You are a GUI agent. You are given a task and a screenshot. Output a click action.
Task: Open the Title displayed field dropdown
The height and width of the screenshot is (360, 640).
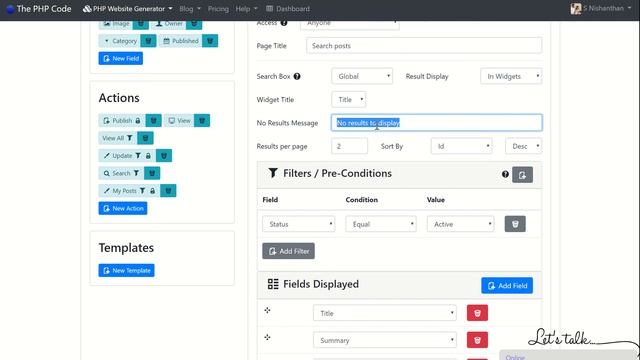point(385,313)
